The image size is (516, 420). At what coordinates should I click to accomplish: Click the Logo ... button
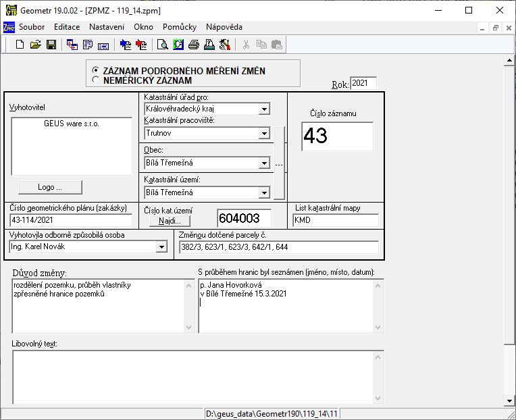tap(50, 187)
